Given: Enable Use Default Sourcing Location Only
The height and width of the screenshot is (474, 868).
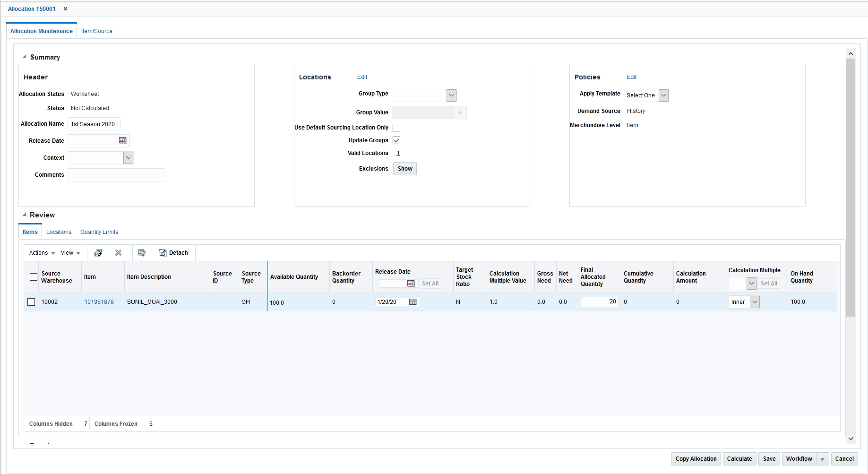Looking at the screenshot, I should (396, 127).
